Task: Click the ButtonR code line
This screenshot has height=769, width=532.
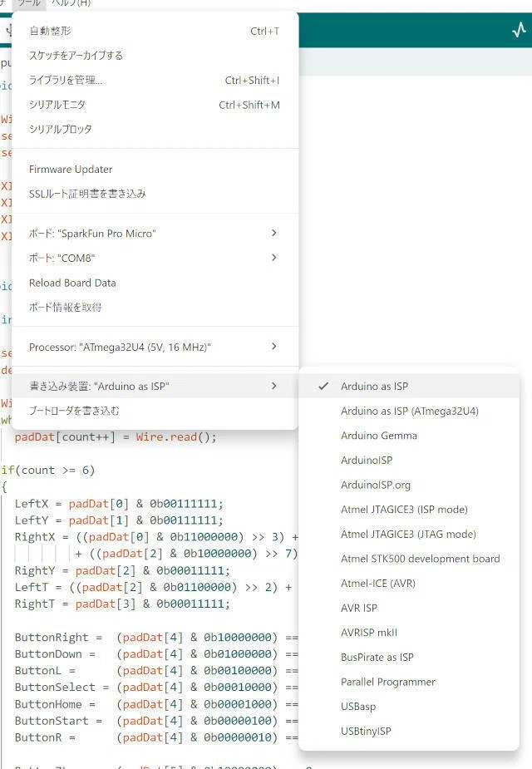Action: click(x=156, y=737)
